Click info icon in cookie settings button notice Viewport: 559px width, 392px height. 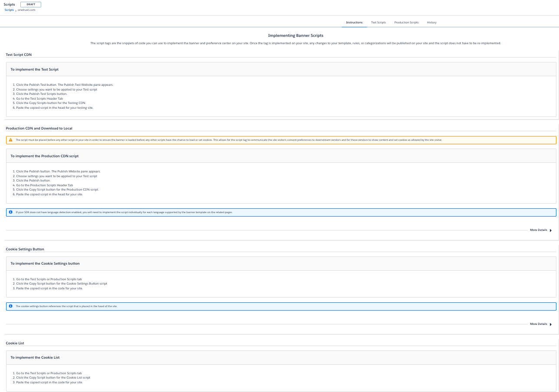(11, 306)
